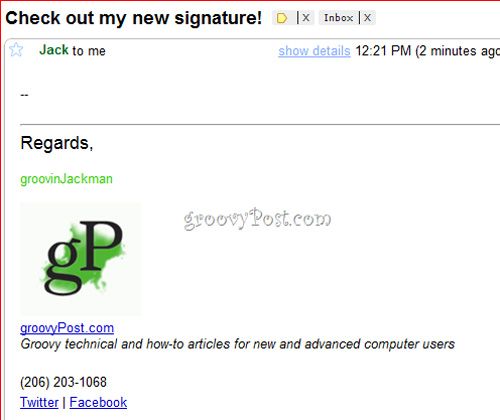Click the 'Regards,' text

[57, 143]
